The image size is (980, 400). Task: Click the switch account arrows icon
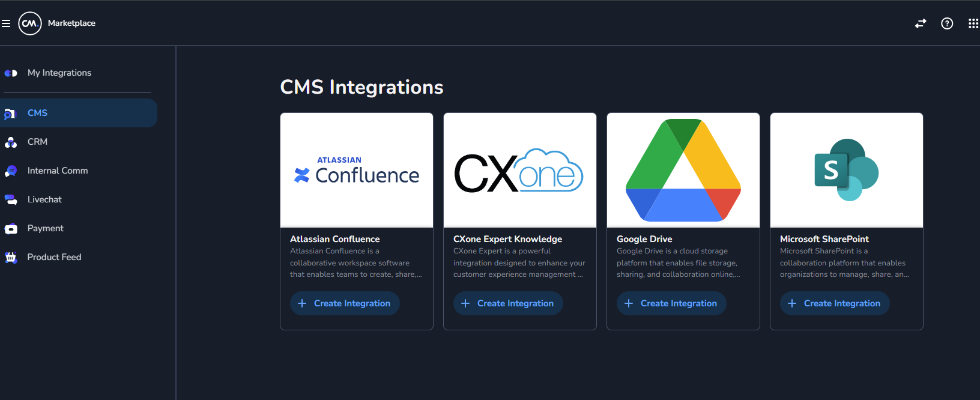[921, 23]
